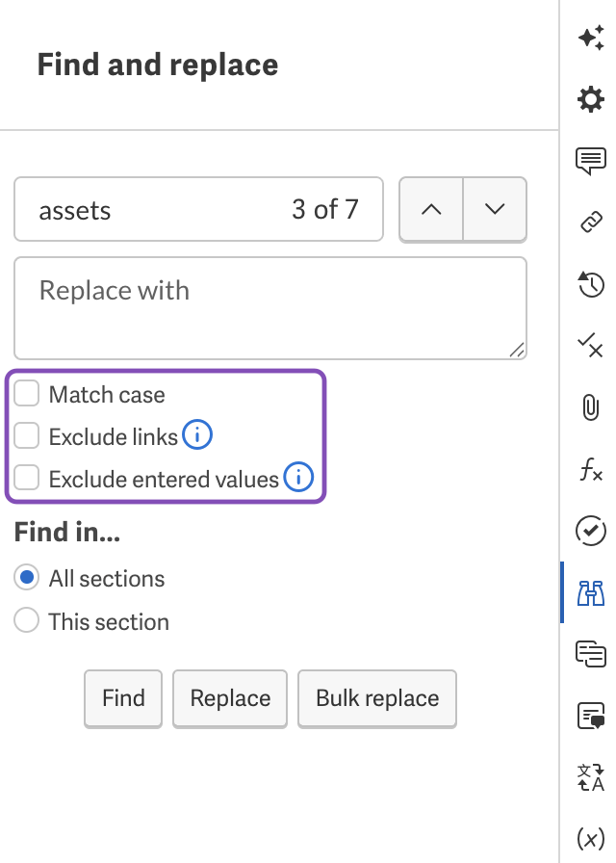Go to previous match with up chevron
This screenshot has height=863, width=616.
click(431, 209)
